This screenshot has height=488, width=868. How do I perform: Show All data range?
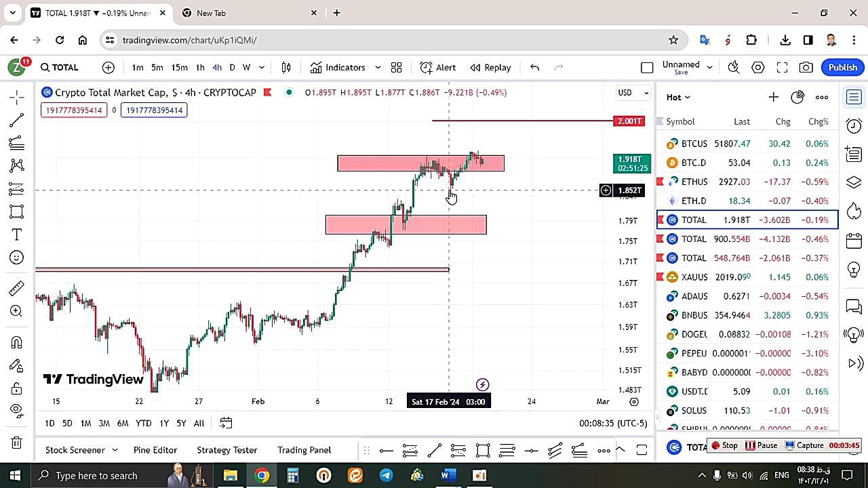[x=199, y=423]
